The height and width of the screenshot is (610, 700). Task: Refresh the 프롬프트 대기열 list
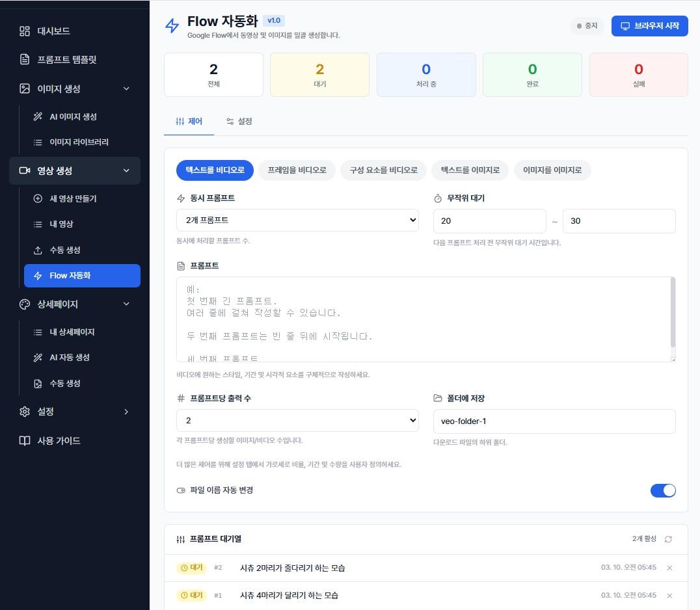click(668, 539)
